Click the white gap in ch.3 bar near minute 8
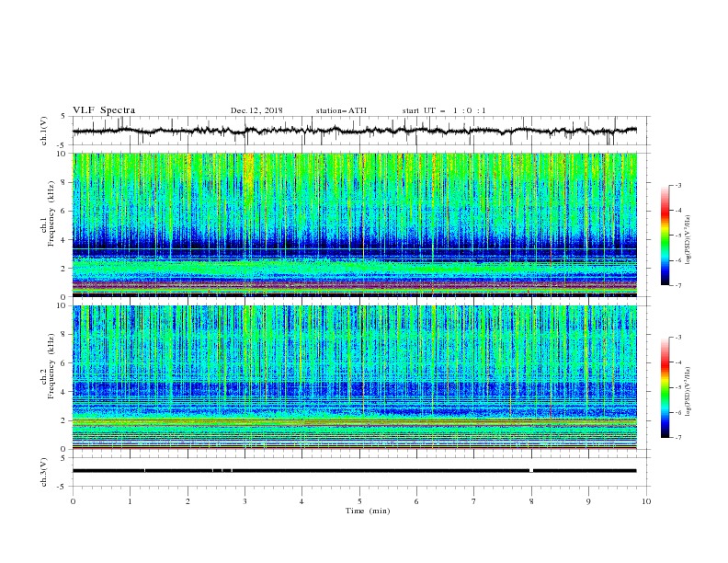The image size is (728, 563). click(531, 471)
